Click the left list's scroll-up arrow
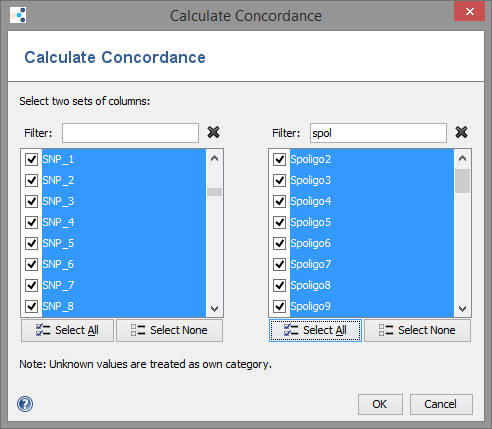Image resolution: width=492 pixels, height=429 pixels. [214, 158]
